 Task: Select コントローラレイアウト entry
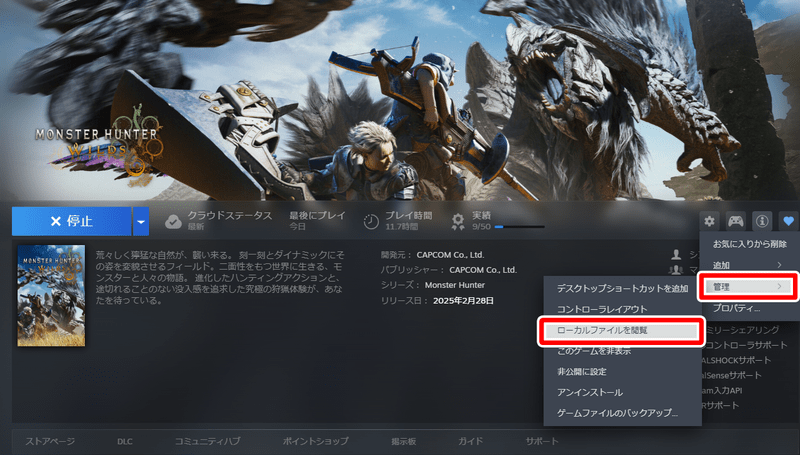(x=622, y=309)
